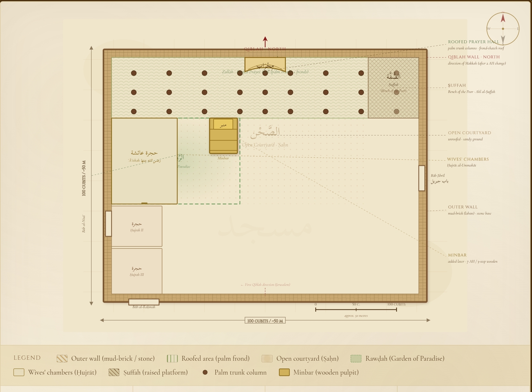Click the Minbar wooden pulpit legend swatch

pos(284,372)
